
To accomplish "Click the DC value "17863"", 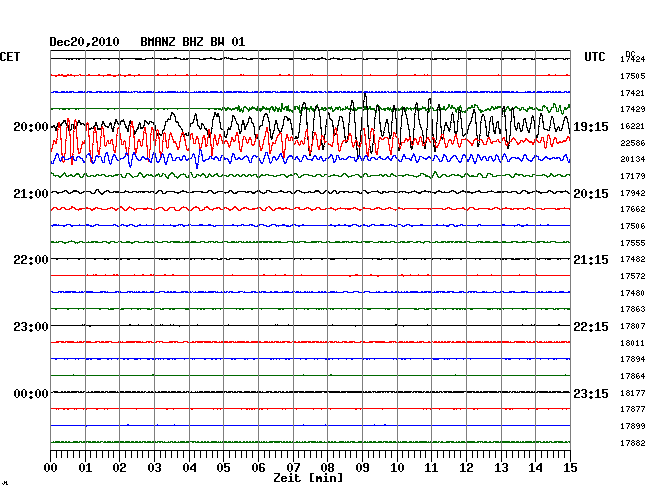I will coord(633,309).
